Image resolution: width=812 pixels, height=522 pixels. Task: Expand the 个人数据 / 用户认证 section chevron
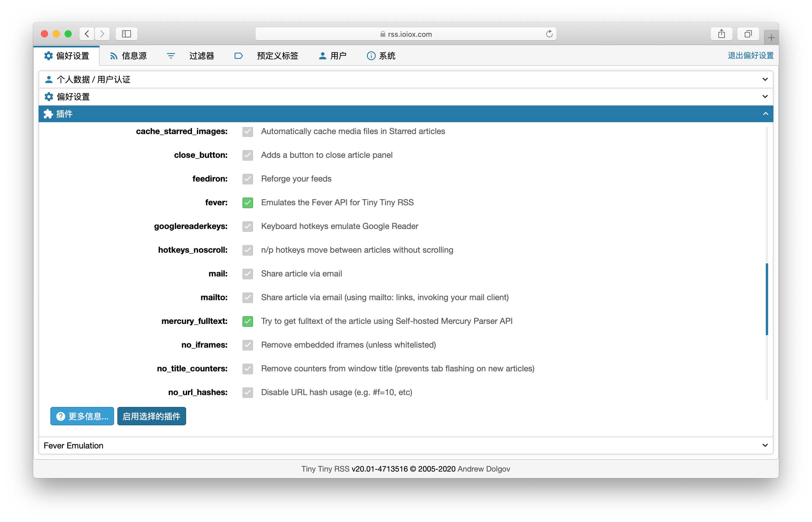click(765, 79)
